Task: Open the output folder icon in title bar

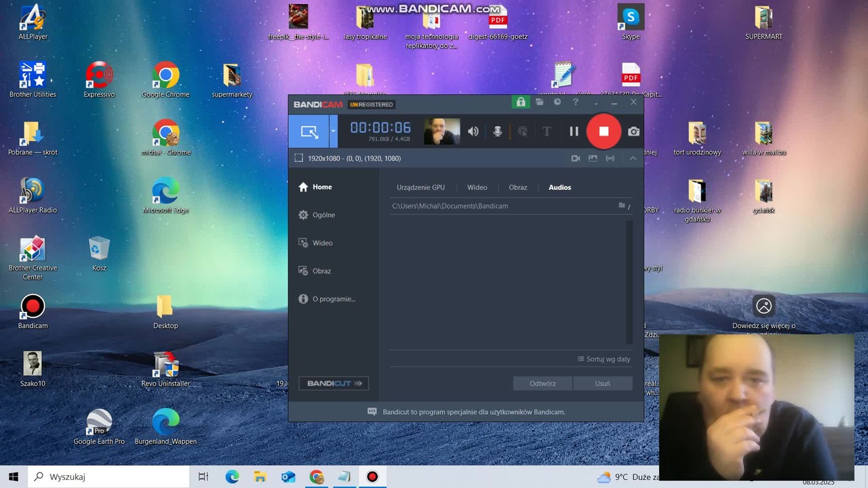Action: [539, 102]
